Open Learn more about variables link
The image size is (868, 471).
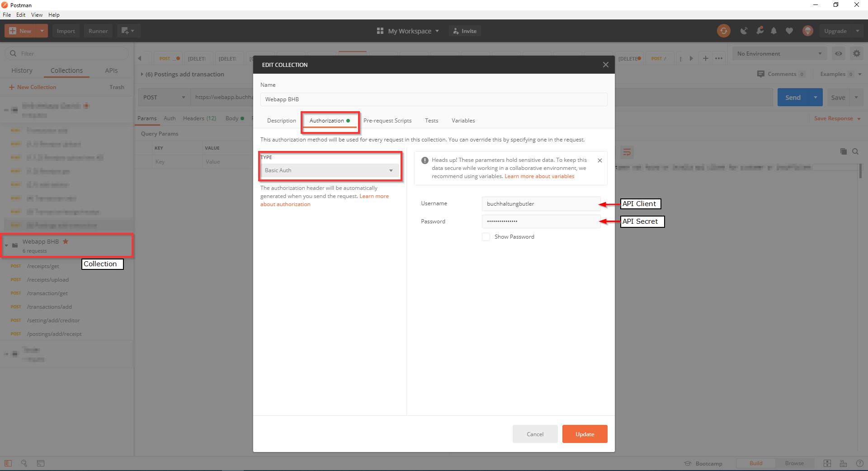(x=539, y=176)
